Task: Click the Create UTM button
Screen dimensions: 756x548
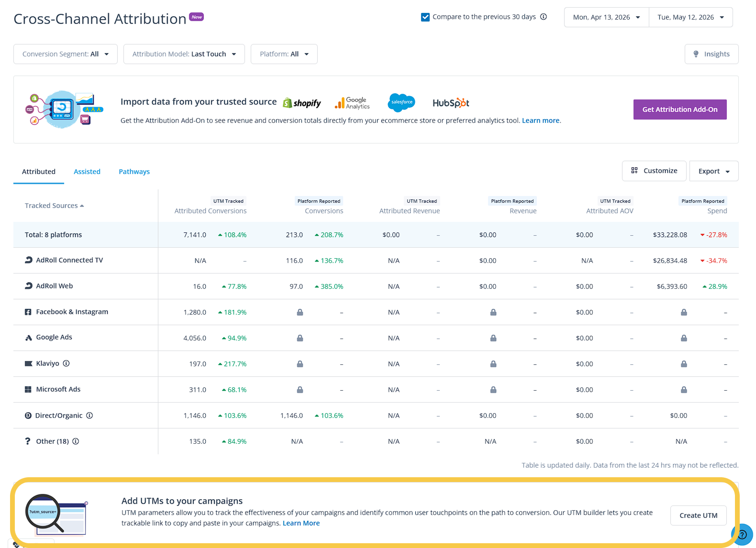Action: 699,515
